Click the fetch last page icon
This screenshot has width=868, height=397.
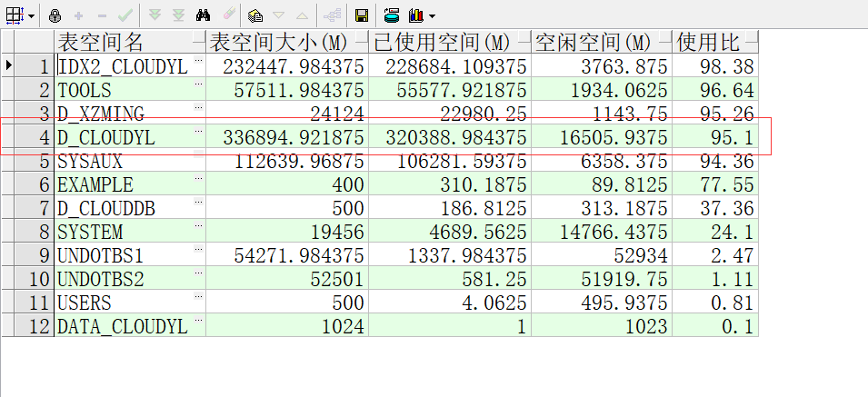178,15
